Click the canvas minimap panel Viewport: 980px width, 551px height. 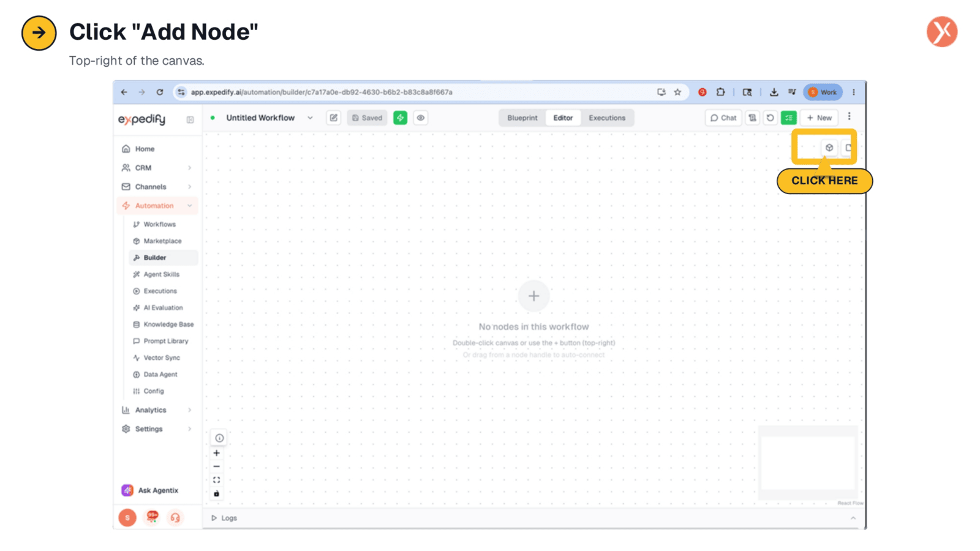(808, 462)
